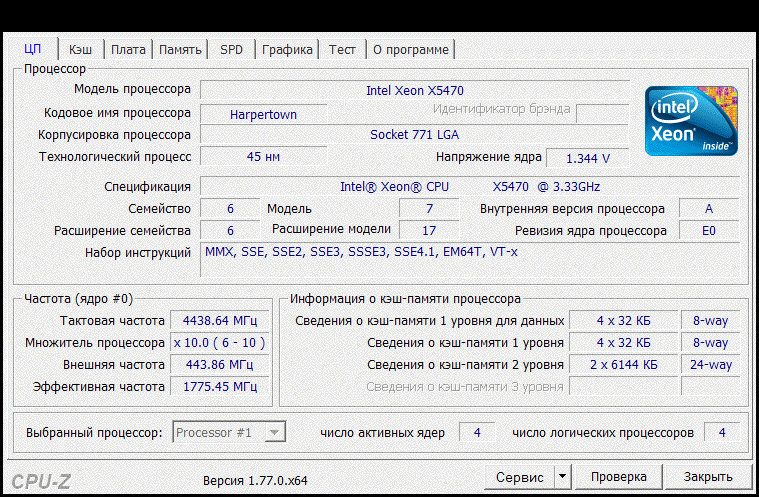
Task: Switch to the Кэш tab
Action: coord(81,49)
